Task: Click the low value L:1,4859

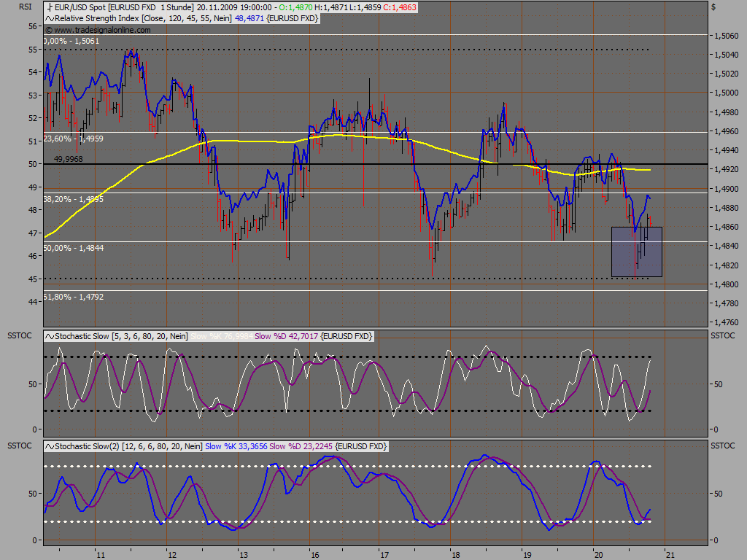Action: tap(365, 7)
